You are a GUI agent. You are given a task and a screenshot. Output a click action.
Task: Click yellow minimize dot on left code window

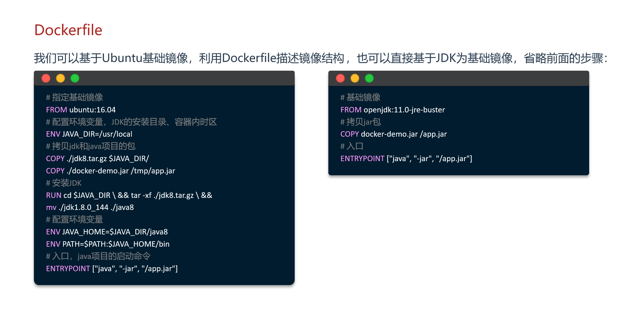tap(60, 78)
